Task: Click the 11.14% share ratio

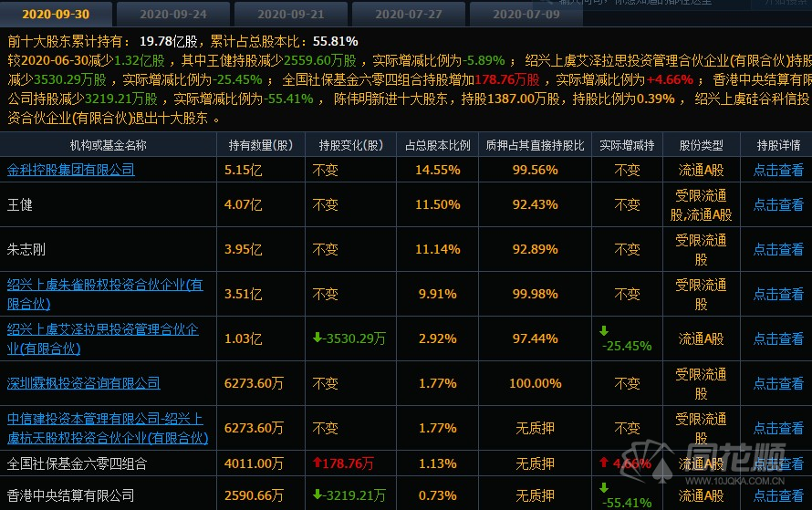Action: pos(438,250)
